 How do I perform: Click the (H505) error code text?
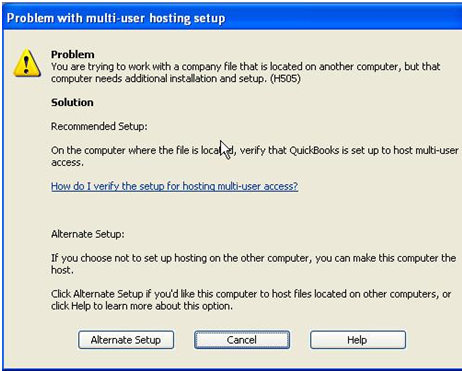(x=285, y=79)
